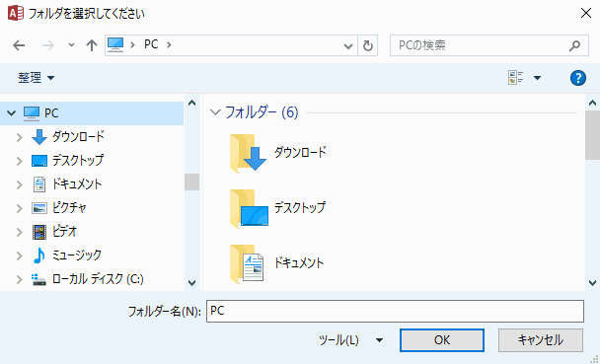600x364 pixels.
Task: Expand the ビデオ tree node
Action: pos(19,232)
